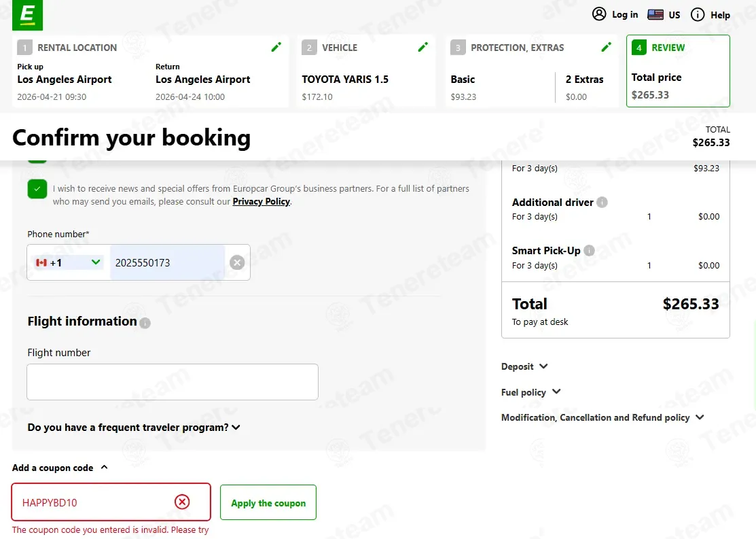Click step 4 Review number badge
Screen dimensions: 756x539
tap(639, 48)
